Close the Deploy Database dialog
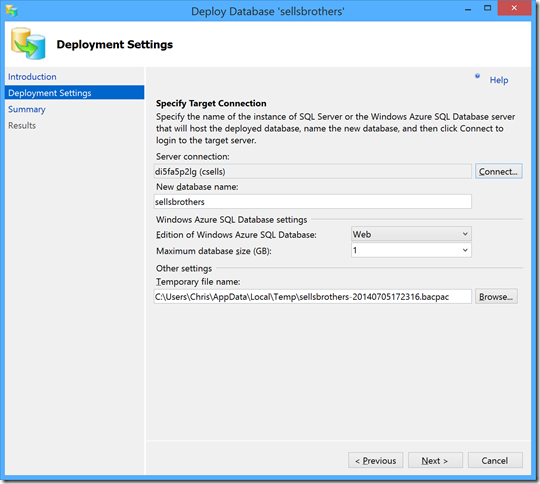540x484 pixels. 514,8
